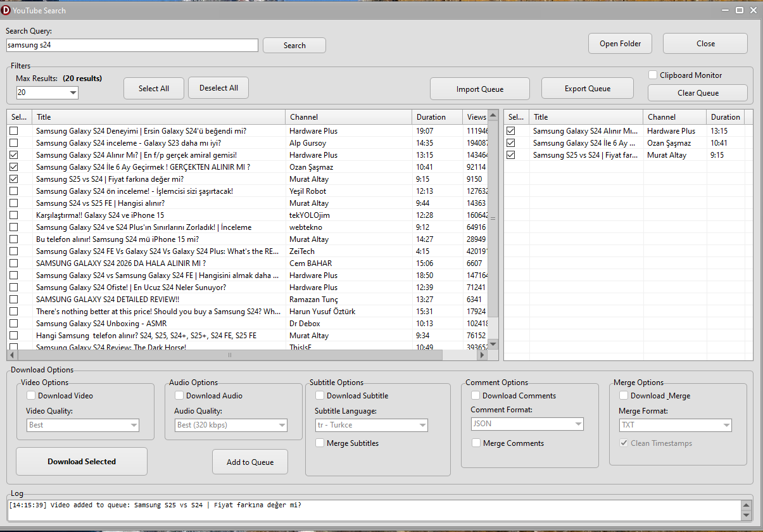Image resolution: width=763 pixels, height=532 pixels.
Task: Click the Search Query input field
Action: point(132,45)
